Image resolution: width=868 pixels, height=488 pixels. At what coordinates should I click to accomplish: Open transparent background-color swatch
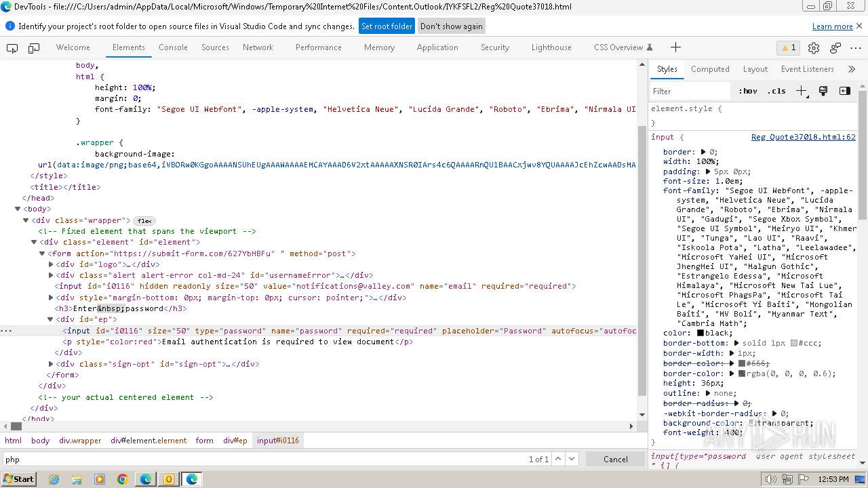click(x=751, y=423)
